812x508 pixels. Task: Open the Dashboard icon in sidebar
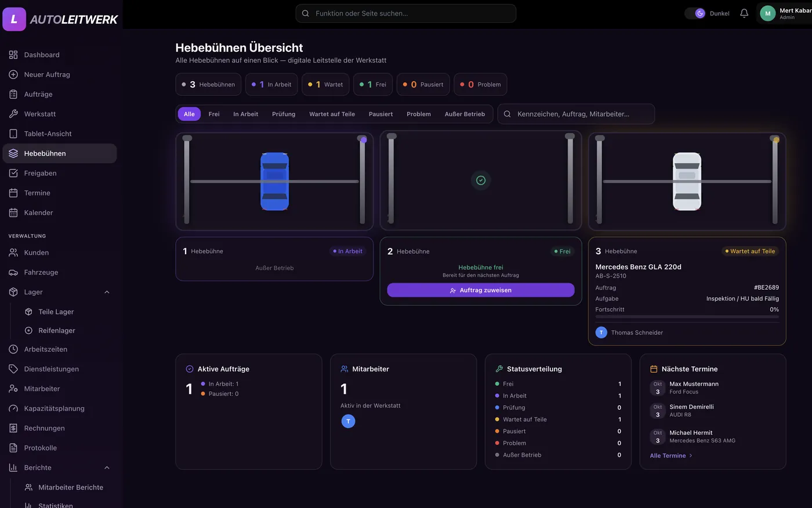click(13, 55)
